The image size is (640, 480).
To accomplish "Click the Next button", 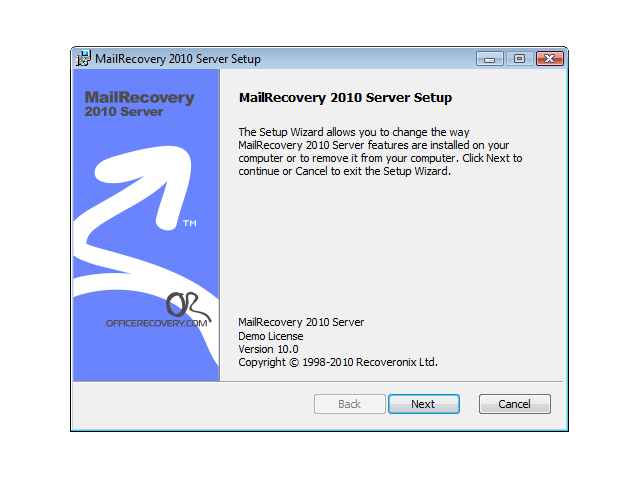I will click(424, 404).
